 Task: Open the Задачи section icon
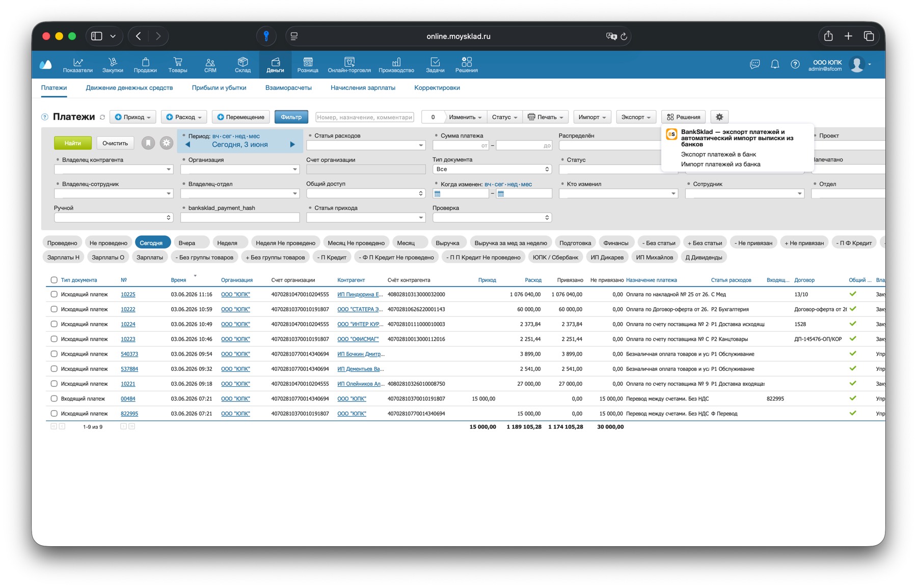coord(435,65)
